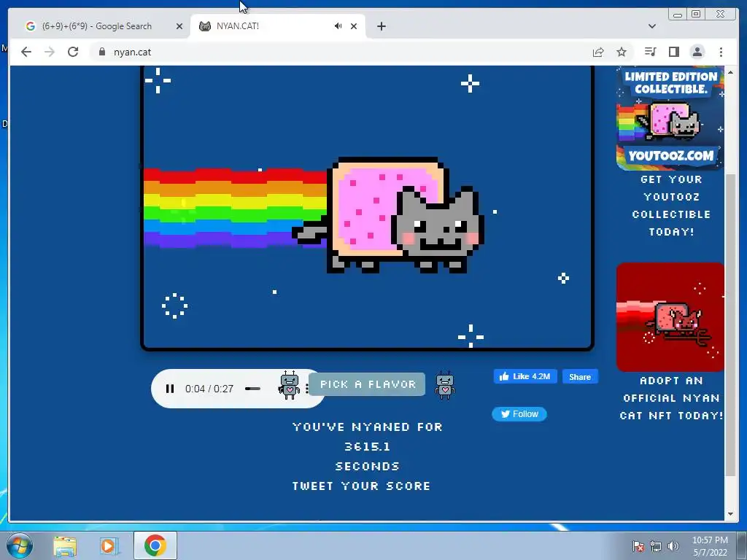Screen dimensions: 747x560
Task: Click Adopt an Official Nyan Cat NFT link
Action: tap(671, 398)
